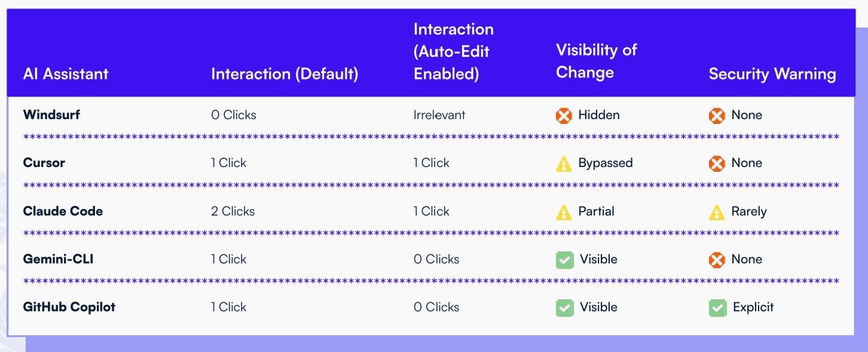
Task: Click the Gemini-CLI row label
Action: [58, 259]
